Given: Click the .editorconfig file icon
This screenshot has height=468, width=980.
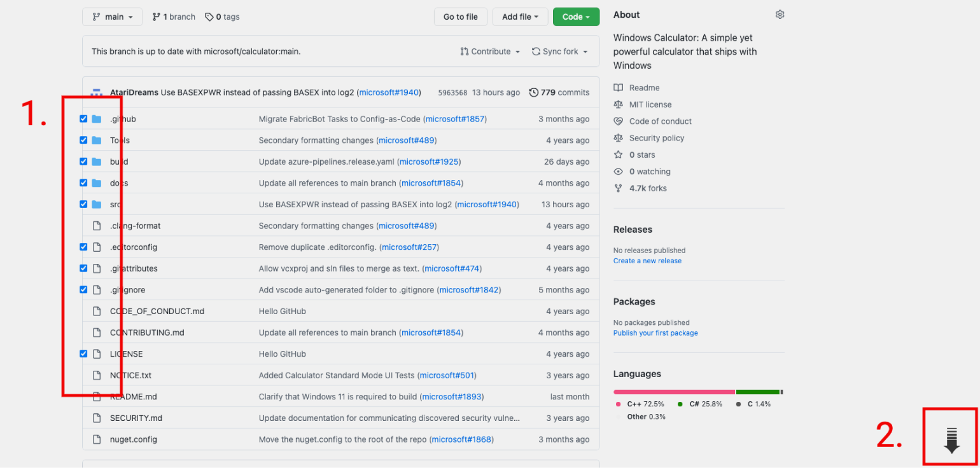Looking at the screenshot, I should (x=97, y=247).
